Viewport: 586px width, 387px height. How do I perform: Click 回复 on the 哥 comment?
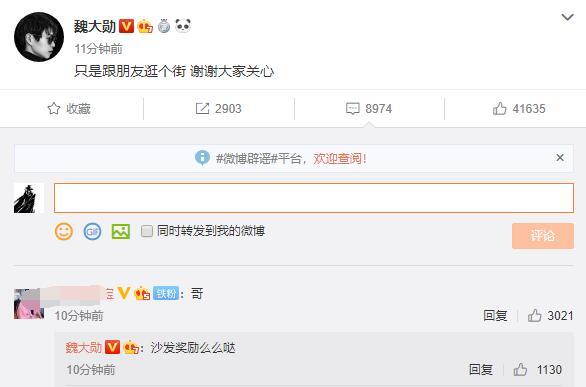[495, 316]
